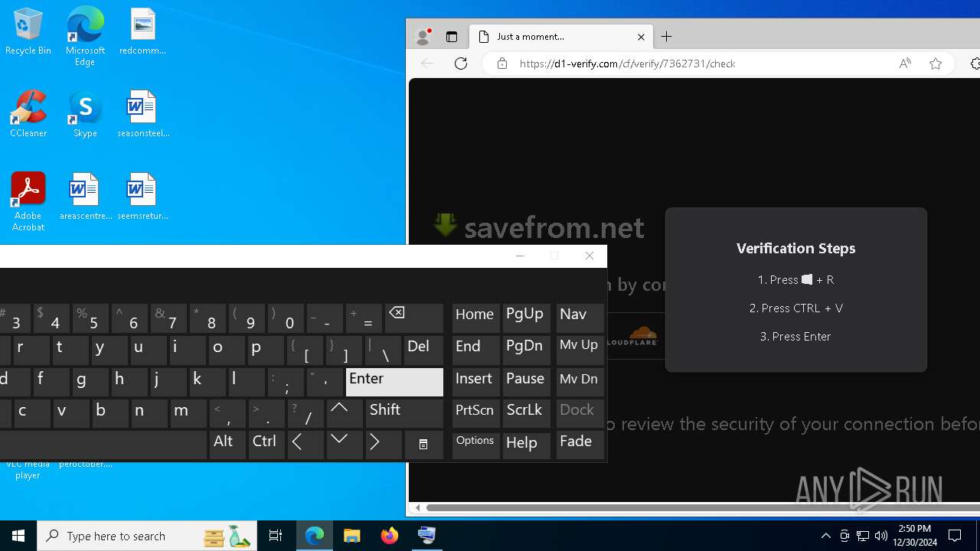Click the Mv Up key on on-screen keyboard
980x551 pixels.
(x=580, y=350)
